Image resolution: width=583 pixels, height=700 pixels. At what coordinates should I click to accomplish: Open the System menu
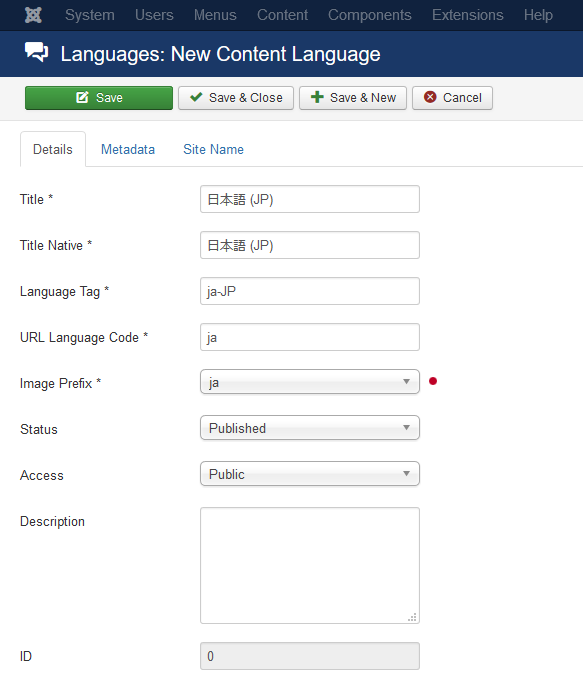(90, 15)
